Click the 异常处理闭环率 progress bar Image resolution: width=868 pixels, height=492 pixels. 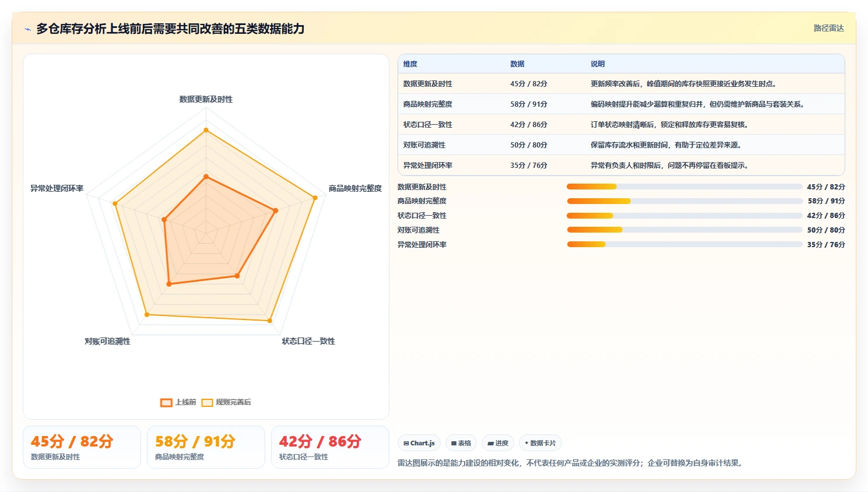point(684,244)
